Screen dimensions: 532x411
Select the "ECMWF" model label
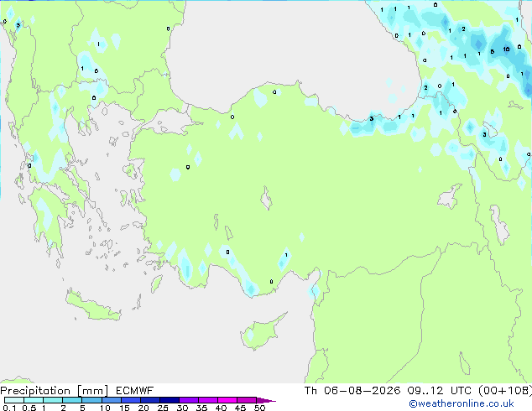pos(135,391)
